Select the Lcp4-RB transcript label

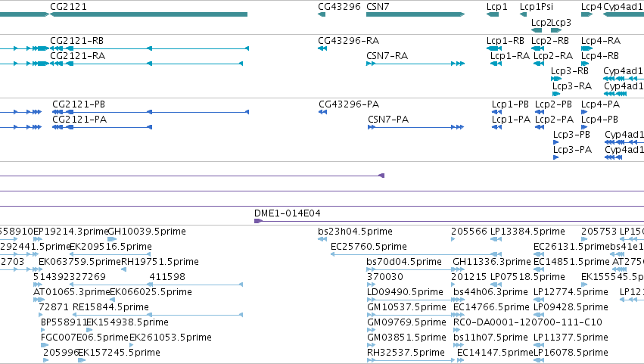(x=599, y=56)
